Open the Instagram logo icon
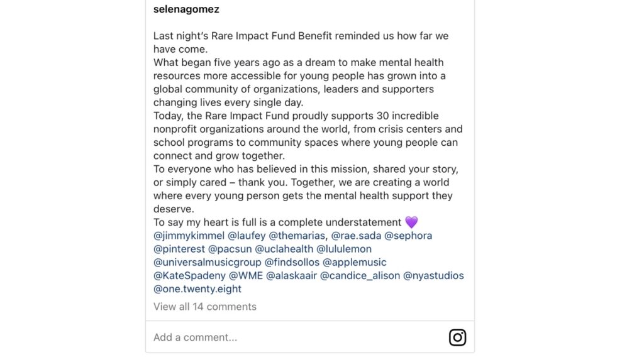 click(457, 337)
